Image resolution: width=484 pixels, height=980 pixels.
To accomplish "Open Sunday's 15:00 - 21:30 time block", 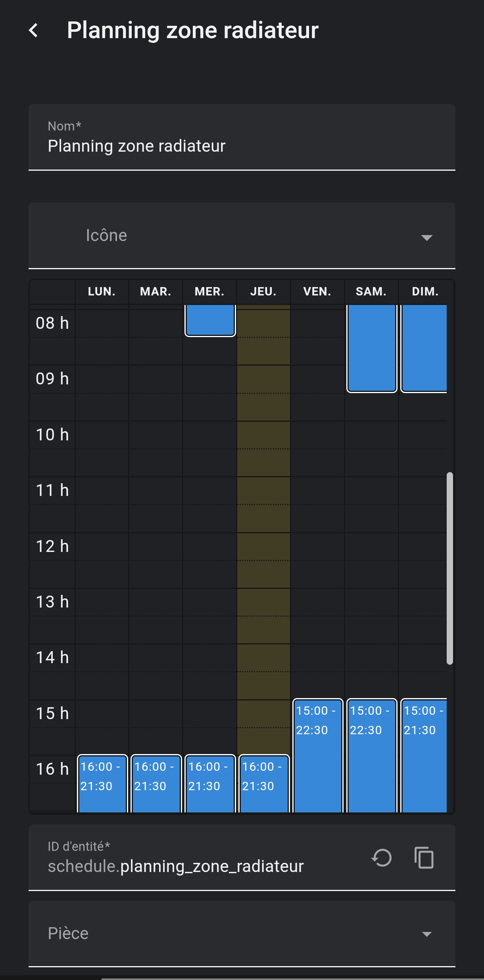I will (424, 754).
